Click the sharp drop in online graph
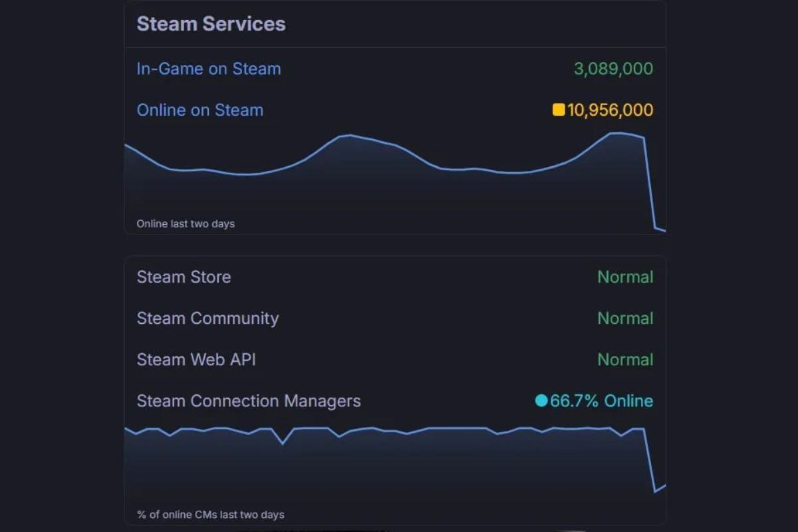798x532 pixels. [x=650, y=183]
